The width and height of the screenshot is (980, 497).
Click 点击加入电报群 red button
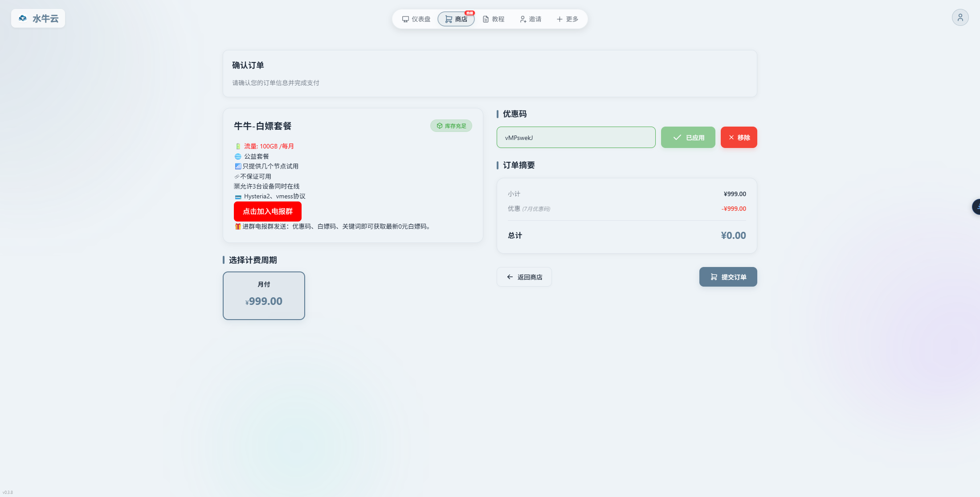pyautogui.click(x=268, y=211)
